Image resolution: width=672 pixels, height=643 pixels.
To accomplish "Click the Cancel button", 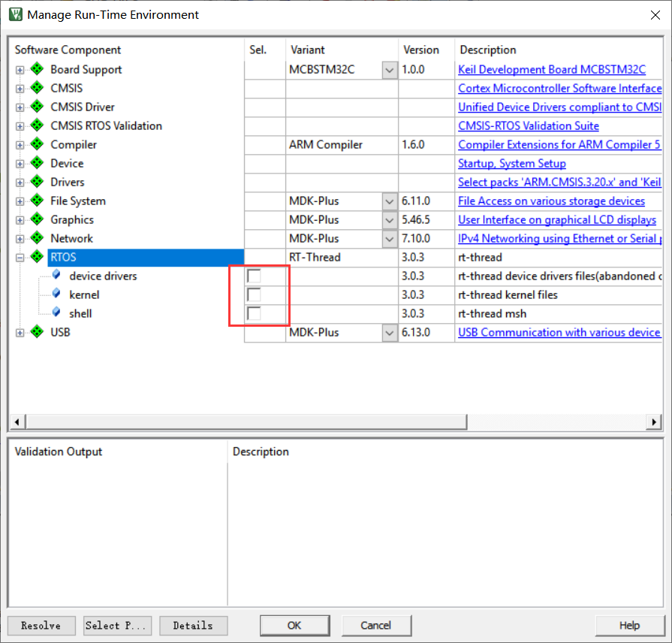I will coord(376,626).
